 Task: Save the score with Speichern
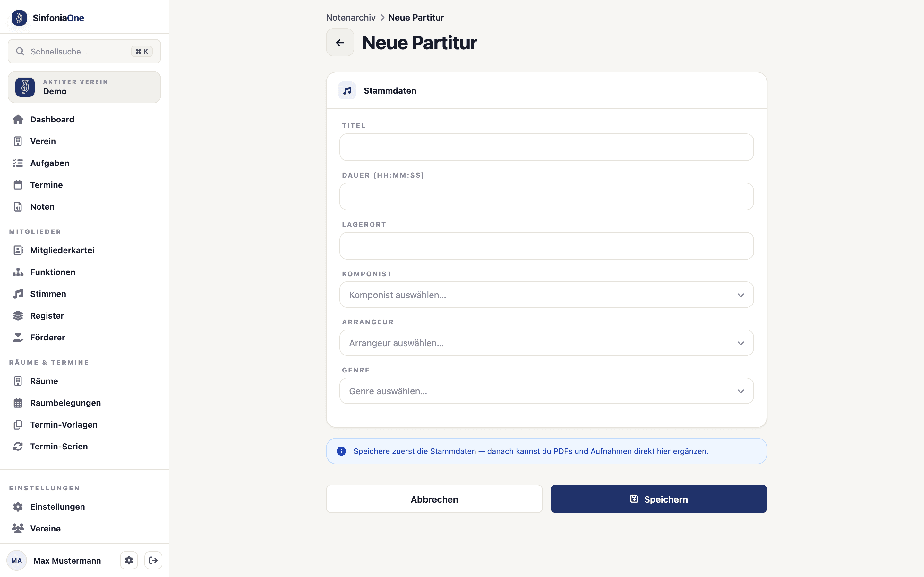click(659, 499)
